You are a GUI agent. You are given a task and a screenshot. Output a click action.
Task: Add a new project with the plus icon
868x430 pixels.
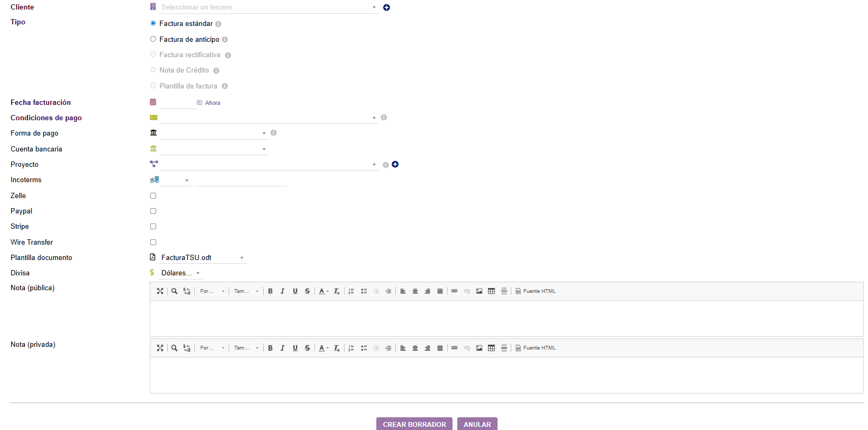(x=395, y=165)
